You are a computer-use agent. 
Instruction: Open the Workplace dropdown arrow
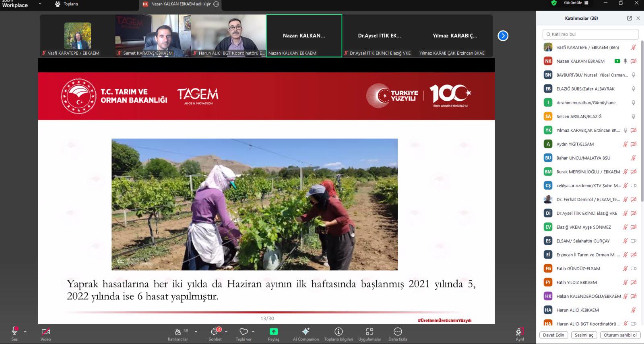pos(40,4)
